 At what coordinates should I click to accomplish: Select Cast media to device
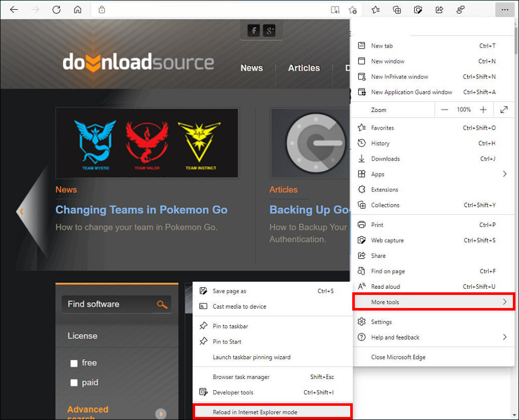273,307
